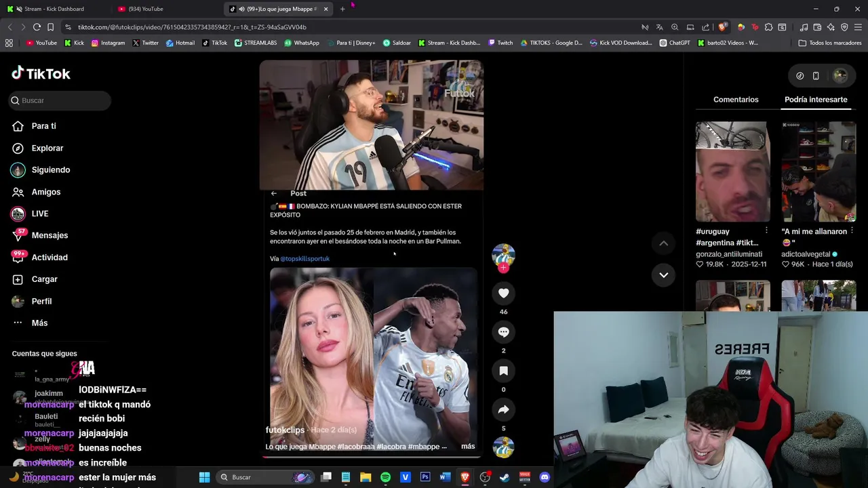The image size is (868, 488).
Task: Like the video with the heart icon
Action: click(503, 293)
